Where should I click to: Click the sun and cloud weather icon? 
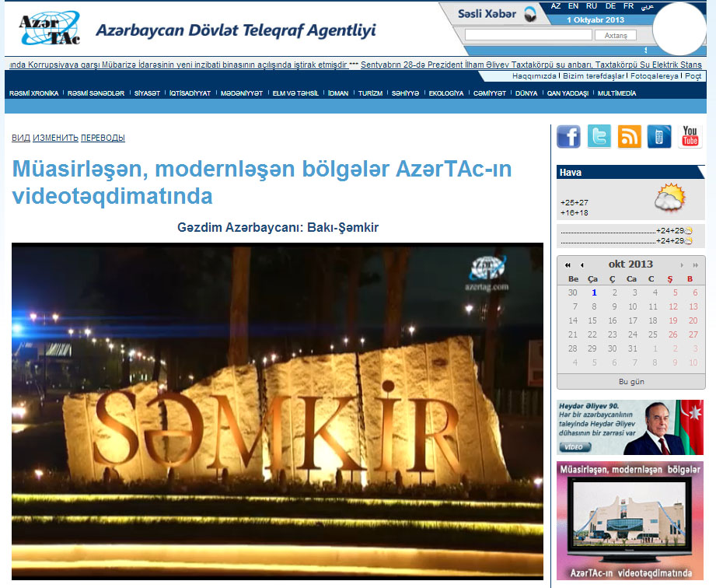[669, 198]
